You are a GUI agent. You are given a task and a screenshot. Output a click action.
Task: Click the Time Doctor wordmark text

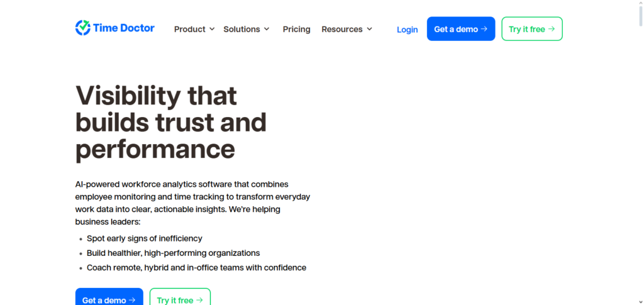tap(124, 28)
